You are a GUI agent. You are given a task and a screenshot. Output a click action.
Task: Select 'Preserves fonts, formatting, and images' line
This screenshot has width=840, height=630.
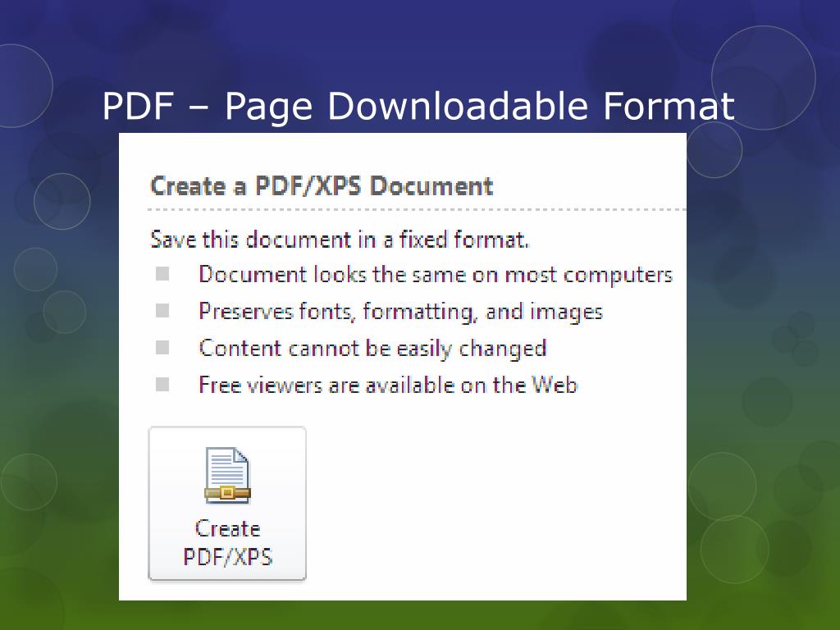click(x=400, y=311)
